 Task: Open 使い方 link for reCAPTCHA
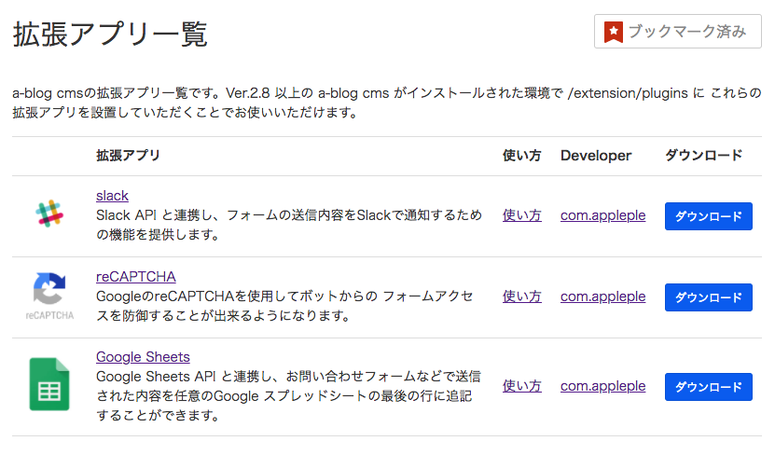pyautogui.click(x=522, y=296)
